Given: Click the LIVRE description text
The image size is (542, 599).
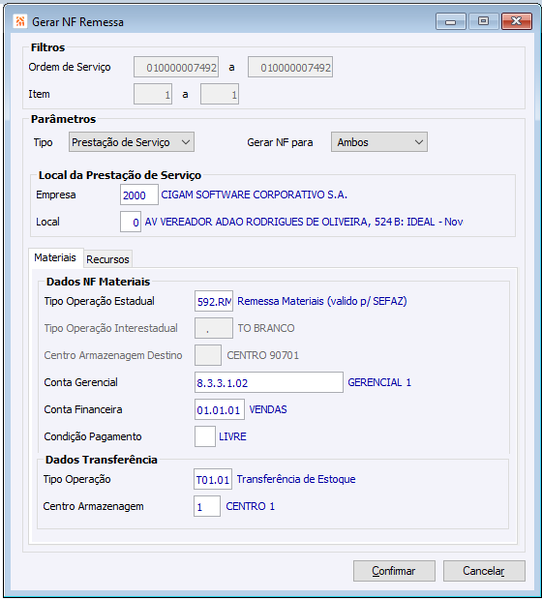Looking at the screenshot, I should pyautogui.click(x=233, y=436).
